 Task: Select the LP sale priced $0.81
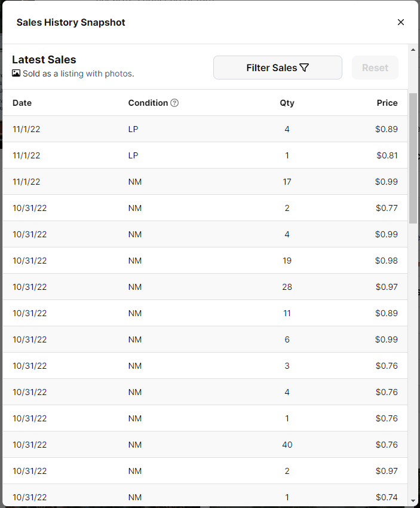[205, 155]
